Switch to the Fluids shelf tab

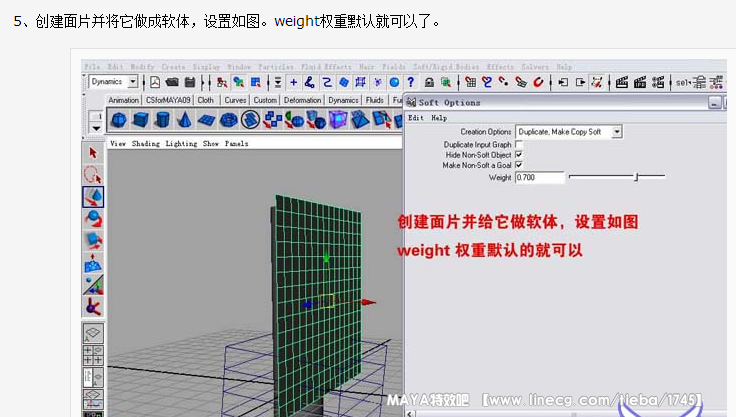click(x=375, y=100)
